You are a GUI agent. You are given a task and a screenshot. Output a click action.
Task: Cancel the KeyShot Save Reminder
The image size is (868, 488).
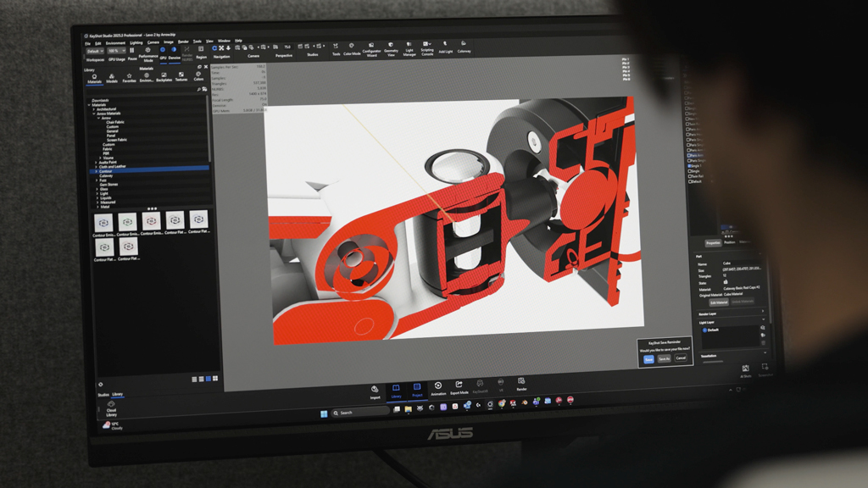[681, 358]
